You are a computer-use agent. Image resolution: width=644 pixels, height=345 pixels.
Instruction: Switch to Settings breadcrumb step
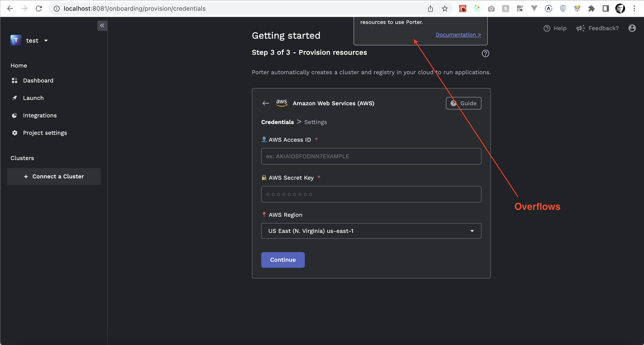(x=315, y=122)
